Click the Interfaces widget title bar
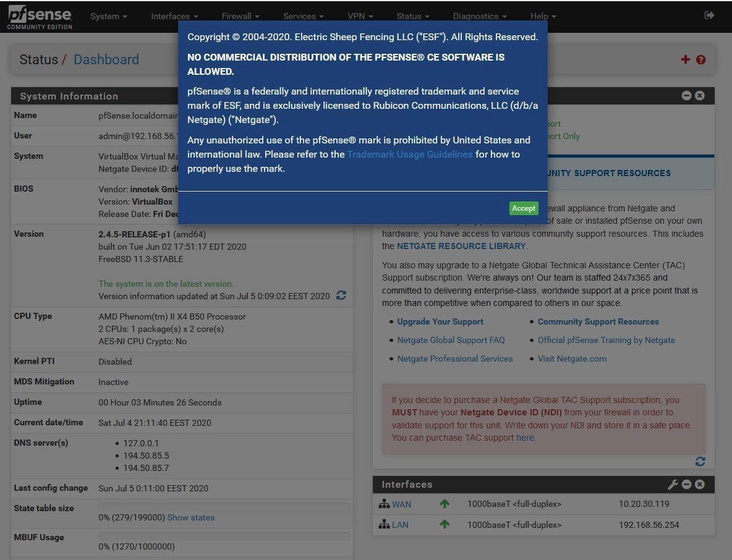 coord(543,485)
